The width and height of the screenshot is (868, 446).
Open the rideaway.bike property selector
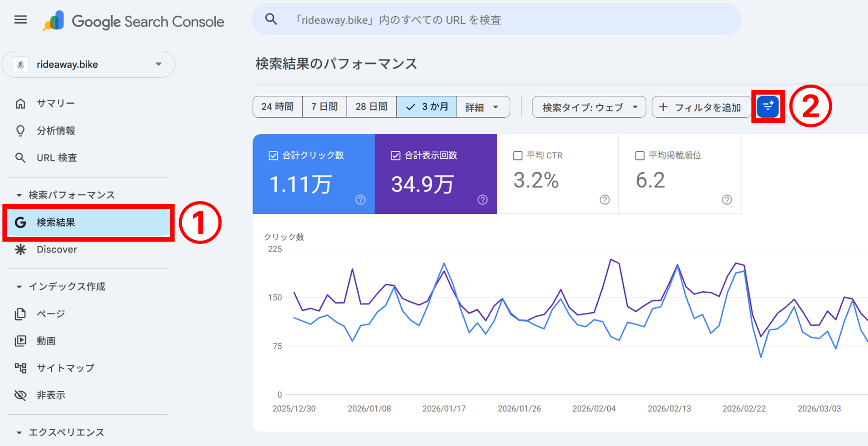coord(88,64)
